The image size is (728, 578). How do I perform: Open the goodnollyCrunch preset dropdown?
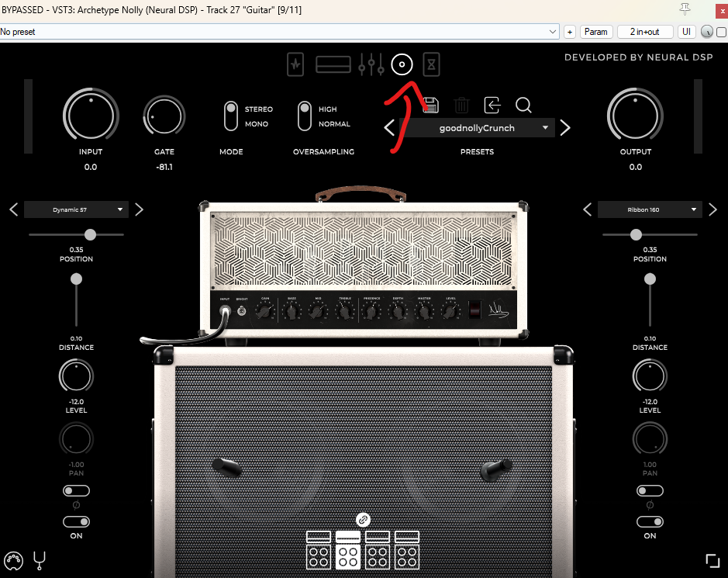coord(478,128)
